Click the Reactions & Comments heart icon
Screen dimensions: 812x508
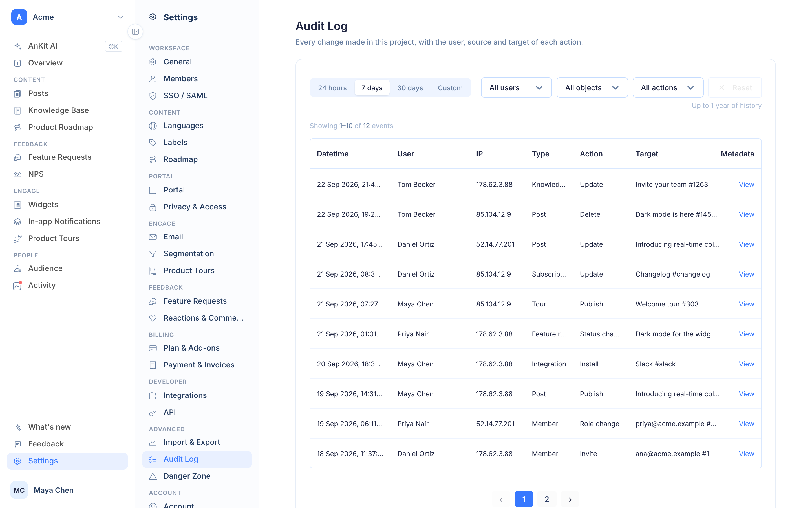pyautogui.click(x=153, y=318)
